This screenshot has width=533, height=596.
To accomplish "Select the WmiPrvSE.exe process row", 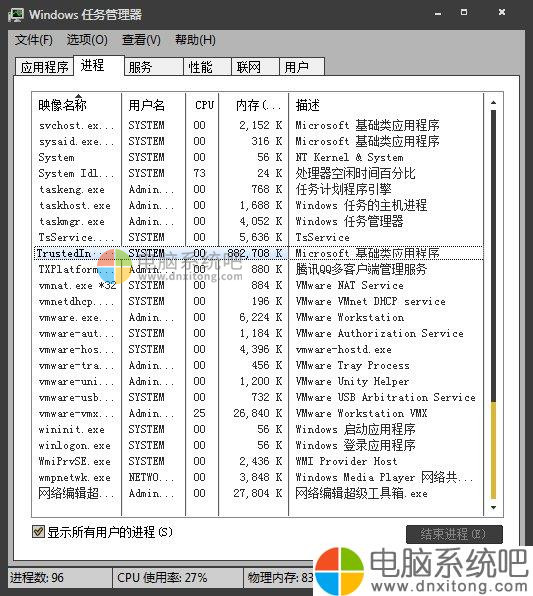I will [258, 461].
